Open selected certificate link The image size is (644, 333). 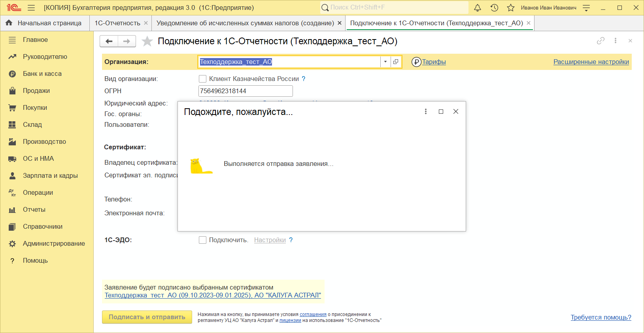213,295
